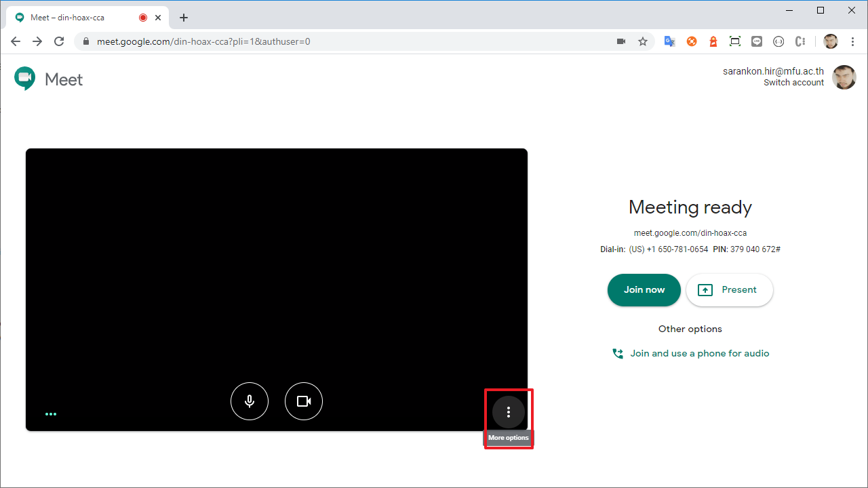This screenshot has height=488, width=868.
Task: Click the sarankon.hir@mfu.ac.th email text
Action: click(x=773, y=71)
